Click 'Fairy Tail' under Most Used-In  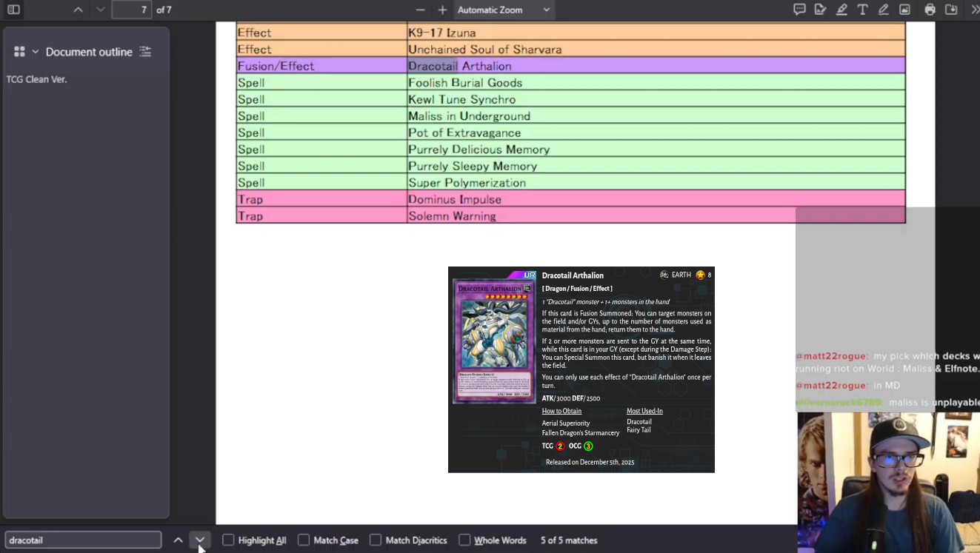click(639, 430)
